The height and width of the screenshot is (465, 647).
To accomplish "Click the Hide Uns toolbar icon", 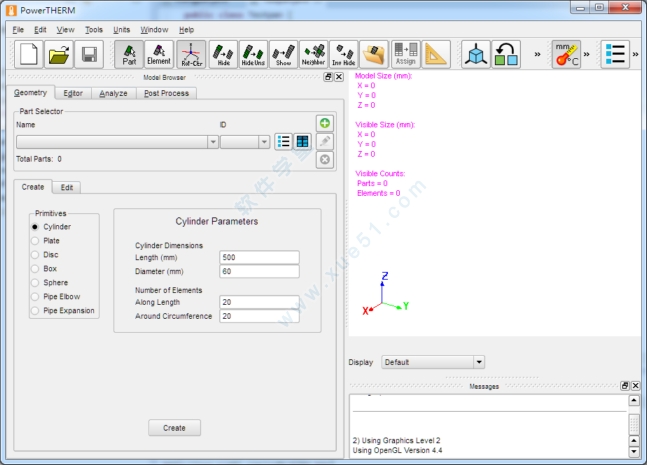I will [x=253, y=54].
